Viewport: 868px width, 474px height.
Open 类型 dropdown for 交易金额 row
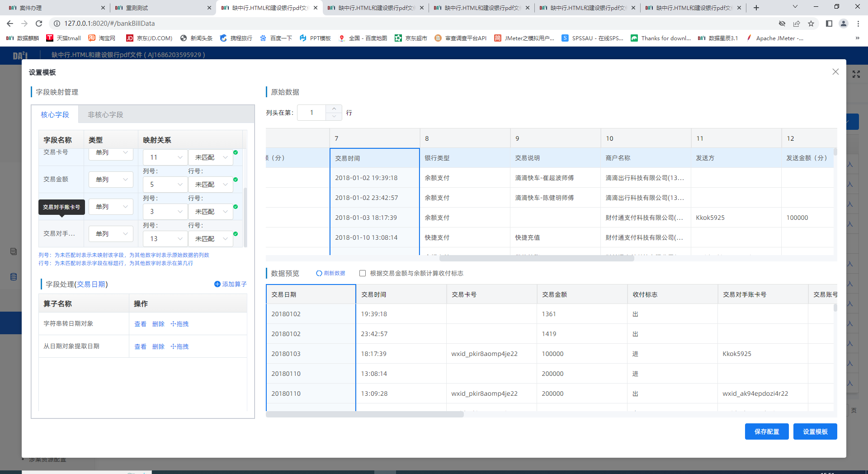click(111, 180)
